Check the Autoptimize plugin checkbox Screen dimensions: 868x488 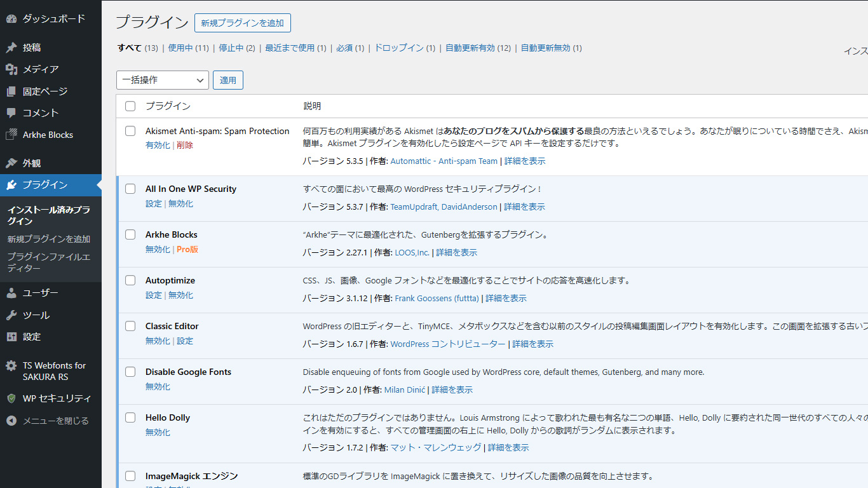[130, 280]
